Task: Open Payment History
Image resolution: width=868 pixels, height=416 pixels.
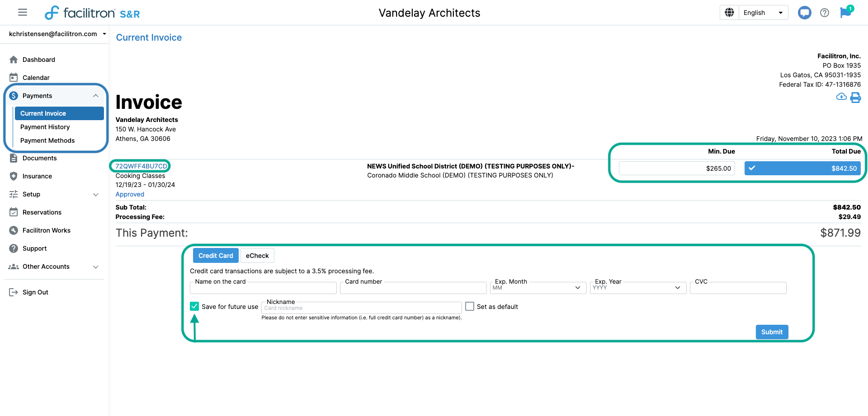Action: click(x=45, y=127)
